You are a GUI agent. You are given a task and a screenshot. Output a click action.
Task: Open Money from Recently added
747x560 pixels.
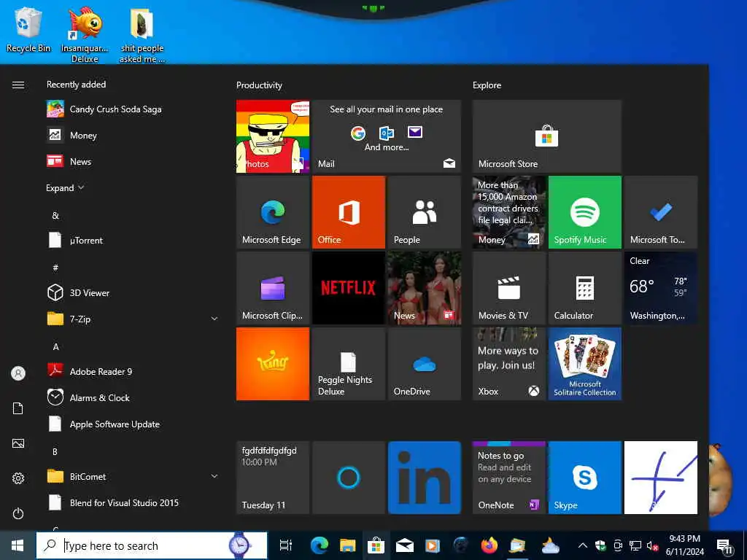(x=133, y=135)
